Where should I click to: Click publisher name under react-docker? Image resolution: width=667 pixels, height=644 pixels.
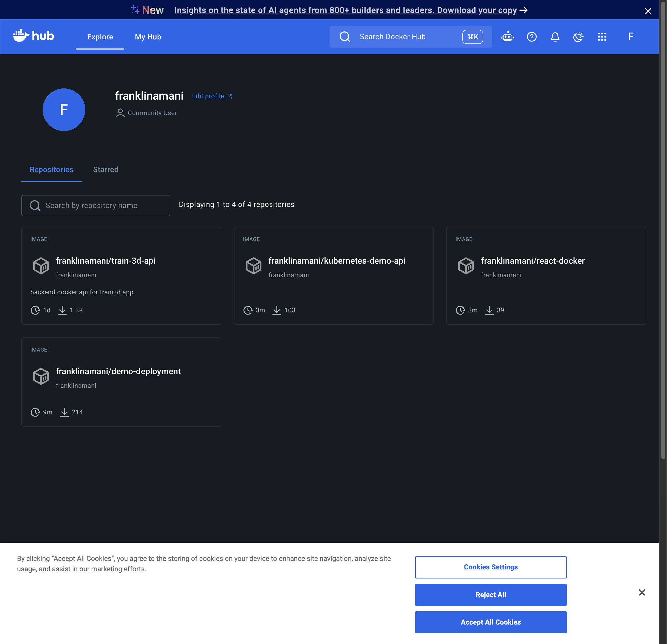tap(501, 275)
